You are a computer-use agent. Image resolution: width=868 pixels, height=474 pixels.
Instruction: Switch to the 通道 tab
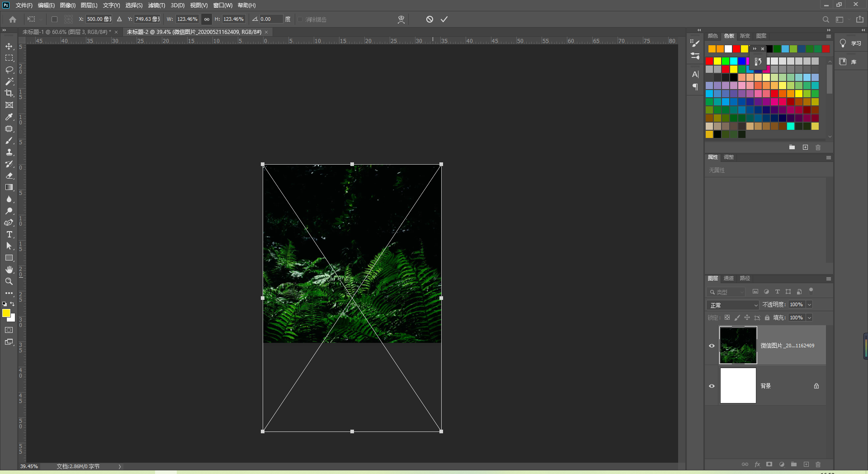click(728, 279)
